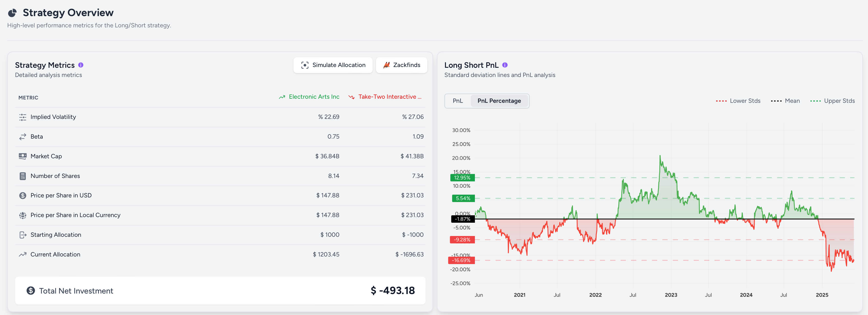The width and height of the screenshot is (868, 315).
Task: Open the Zackfinds button
Action: coord(401,65)
